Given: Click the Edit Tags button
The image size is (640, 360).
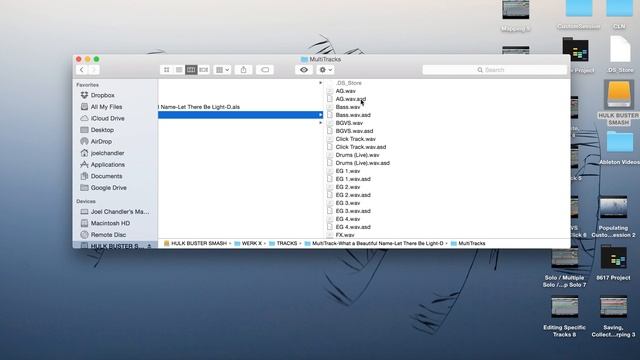Looking at the screenshot, I should (x=265, y=70).
